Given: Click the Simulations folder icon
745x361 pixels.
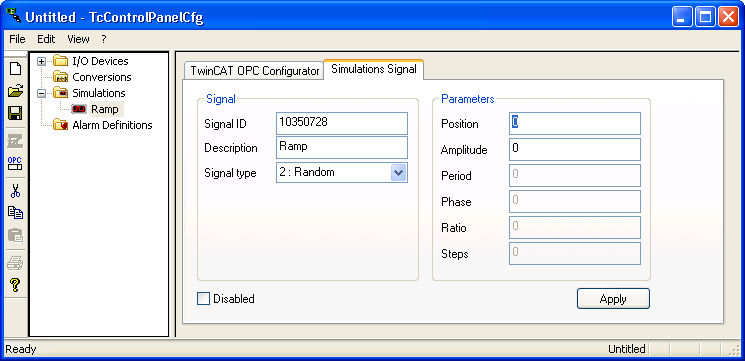Looking at the screenshot, I should 60,93.
